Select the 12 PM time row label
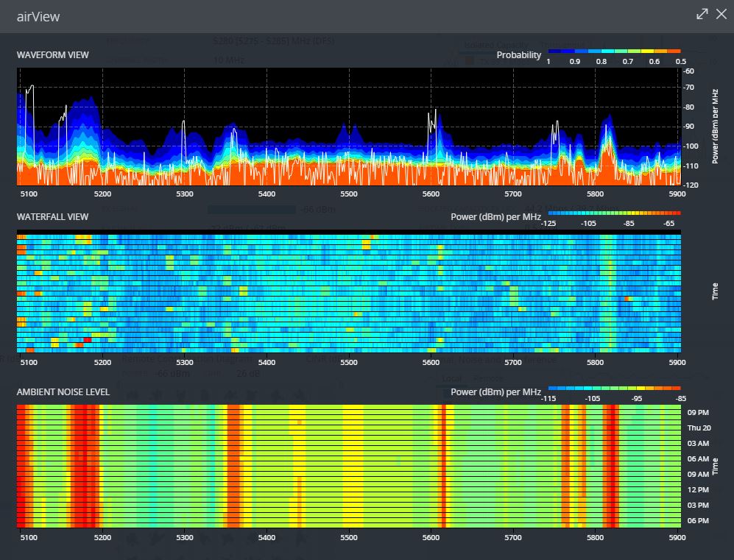The height and width of the screenshot is (560, 734). [697, 489]
